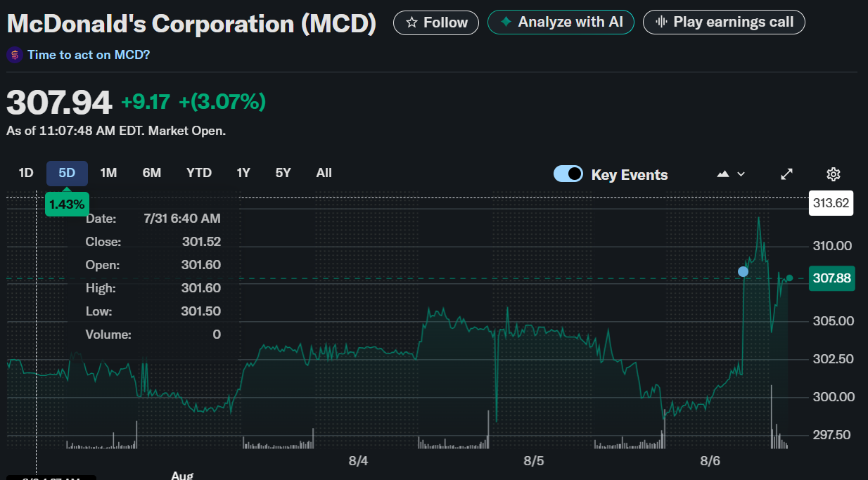
Task: Click the 307.88 current price label
Action: coord(832,278)
